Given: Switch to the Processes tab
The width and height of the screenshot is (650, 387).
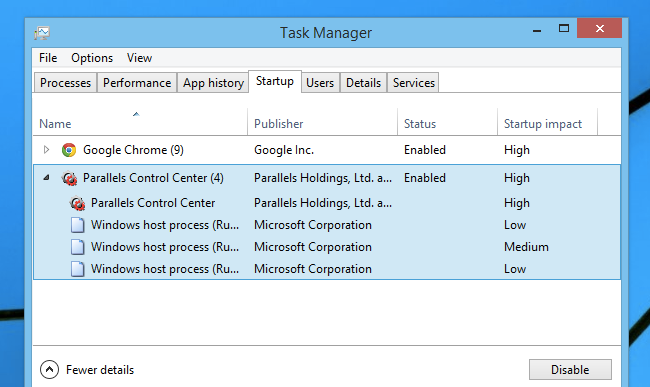Looking at the screenshot, I should point(65,83).
